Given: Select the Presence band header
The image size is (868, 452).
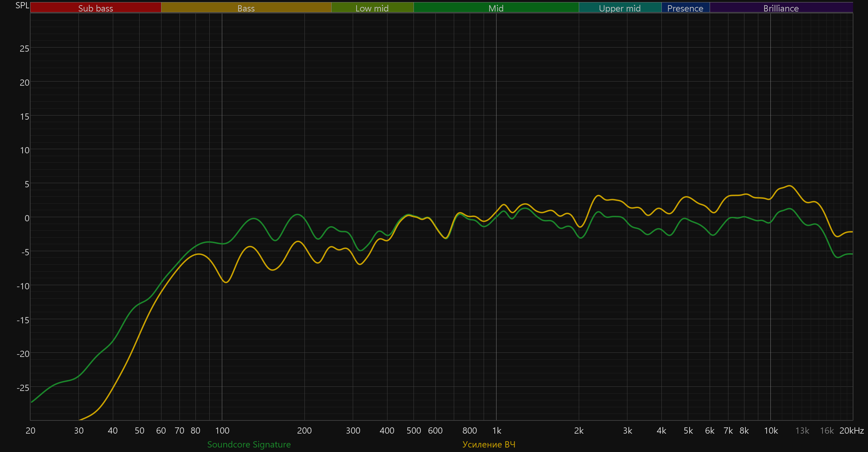Looking at the screenshot, I should click(685, 8).
